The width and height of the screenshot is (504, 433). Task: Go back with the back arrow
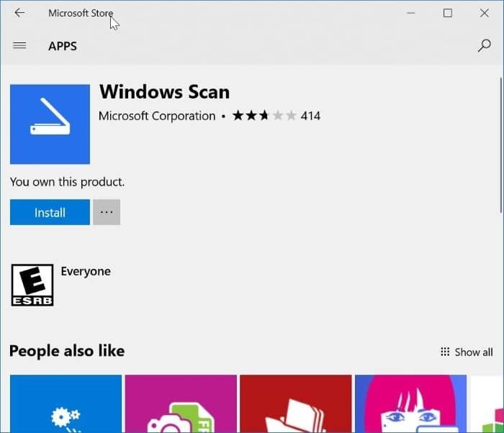[19, 13]
